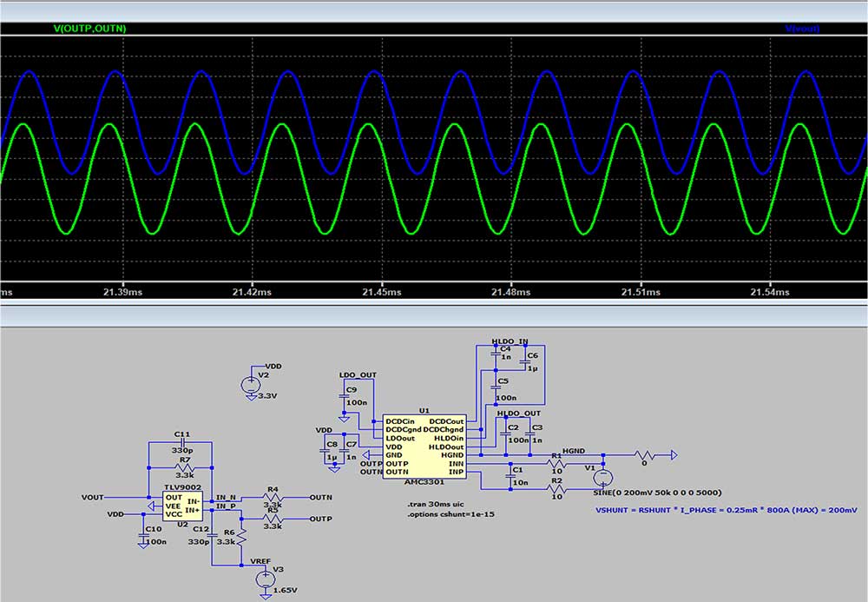Select the OUTN label right of R4
Image resolution: width=868 pixels, height=602 pixels.
(321, 498)
